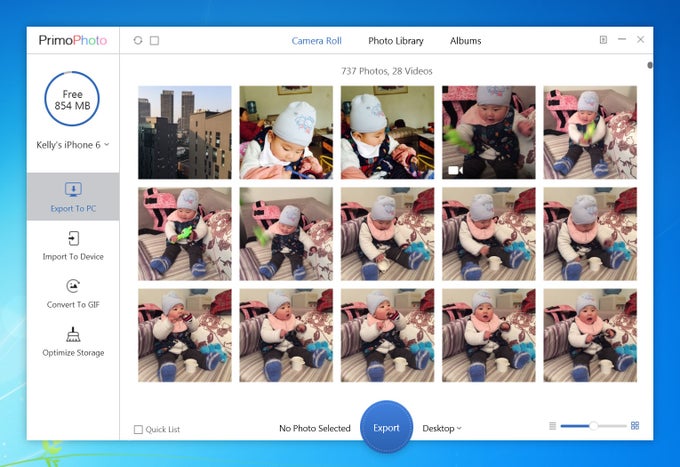Switch to grid view icon beside slider
The image size is (680, 467).
click(x=635, y=425)
